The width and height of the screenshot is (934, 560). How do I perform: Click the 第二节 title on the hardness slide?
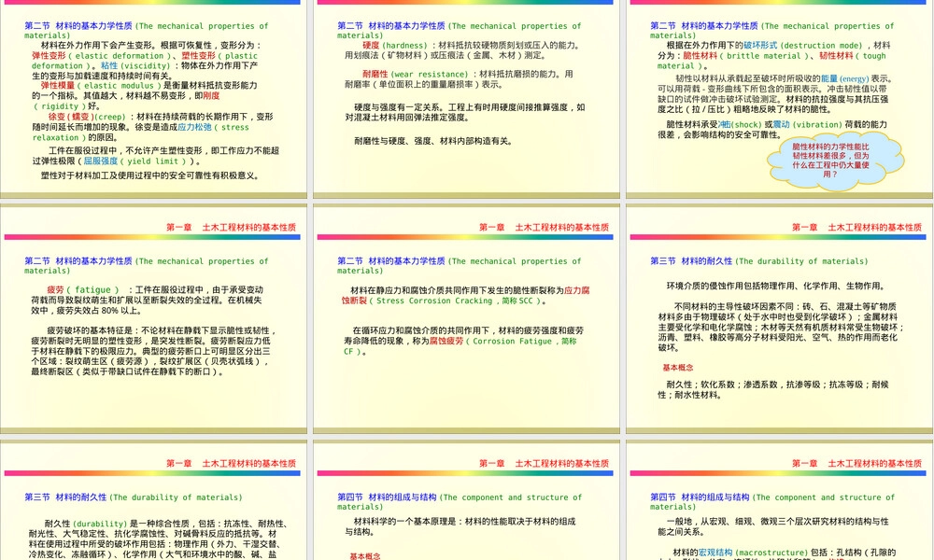coord(459,31)
